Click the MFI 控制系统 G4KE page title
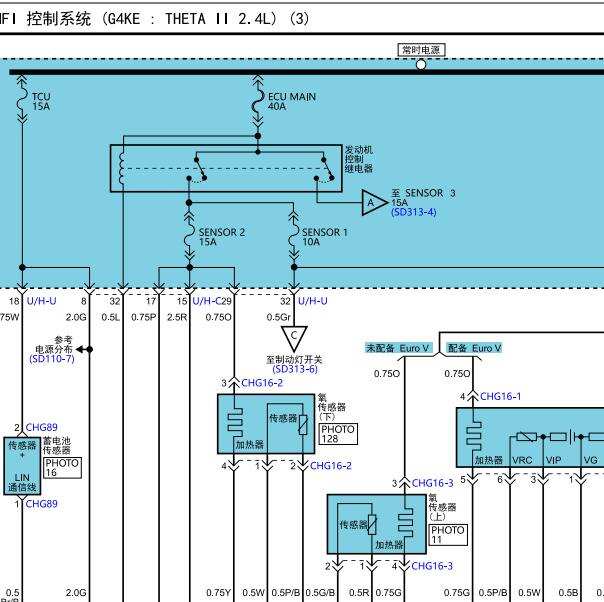Viewport: 604px width, 602px height. [x=154, y=18]
